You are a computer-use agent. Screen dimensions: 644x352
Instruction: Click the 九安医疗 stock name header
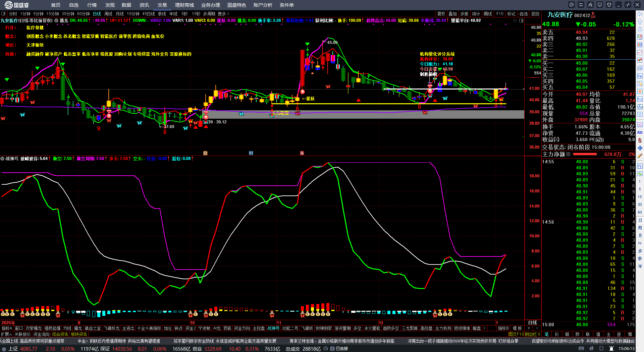pyautogui.click(x=560, y=15)
